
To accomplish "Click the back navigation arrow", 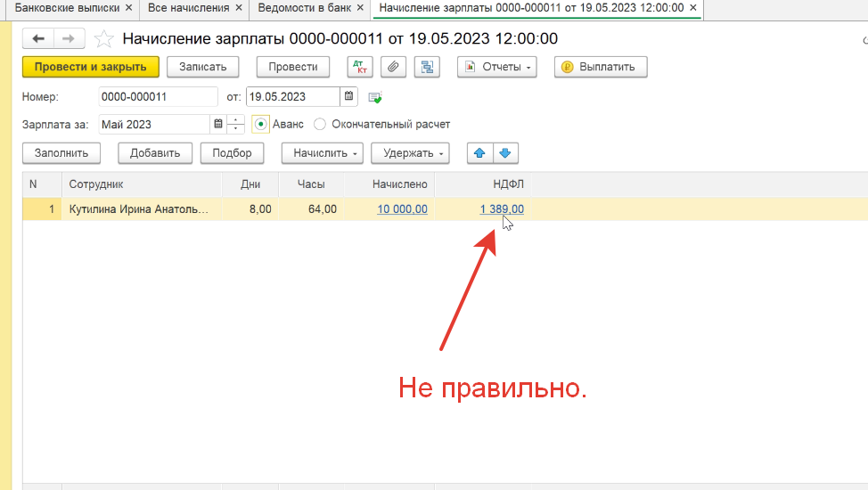I will coord(38,39).
